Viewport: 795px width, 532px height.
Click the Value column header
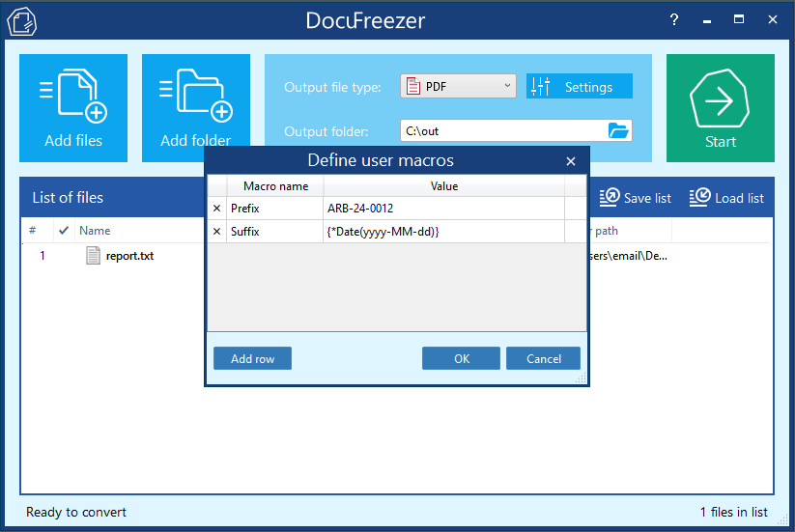coord(444,186)
